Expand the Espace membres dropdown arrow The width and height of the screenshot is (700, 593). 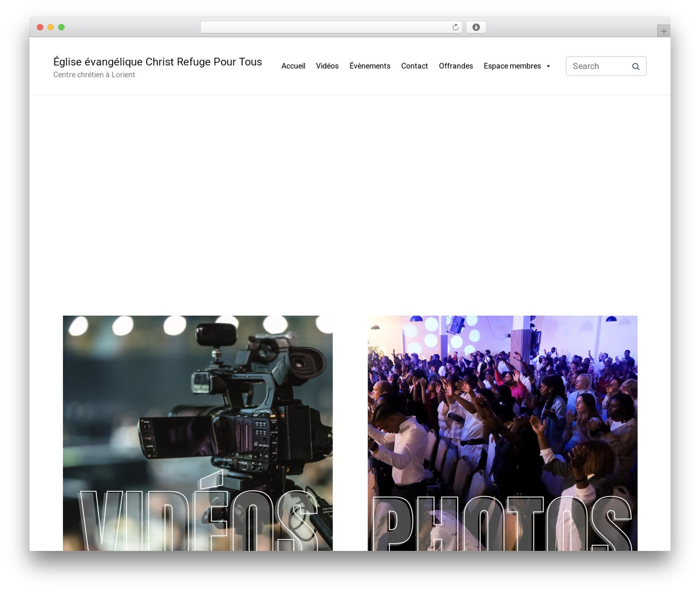pos(548,66)
